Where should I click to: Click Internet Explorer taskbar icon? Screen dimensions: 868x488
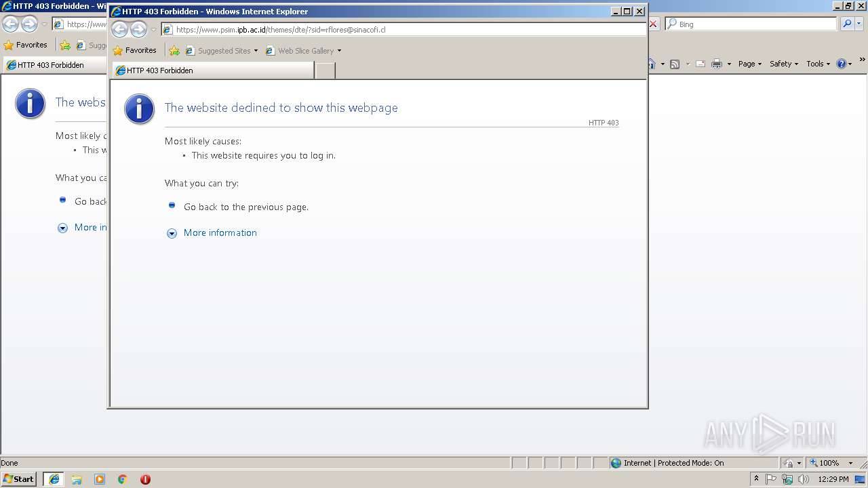coord(54,479)
